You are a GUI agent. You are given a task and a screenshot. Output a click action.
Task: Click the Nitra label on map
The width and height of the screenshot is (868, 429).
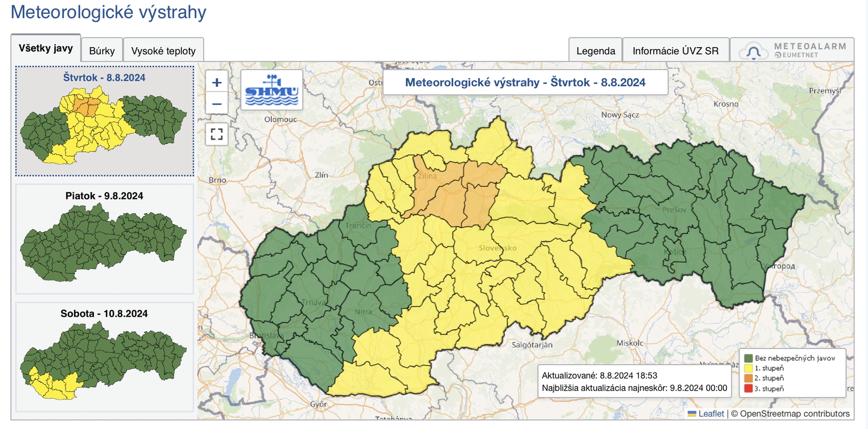click(363, 312)
